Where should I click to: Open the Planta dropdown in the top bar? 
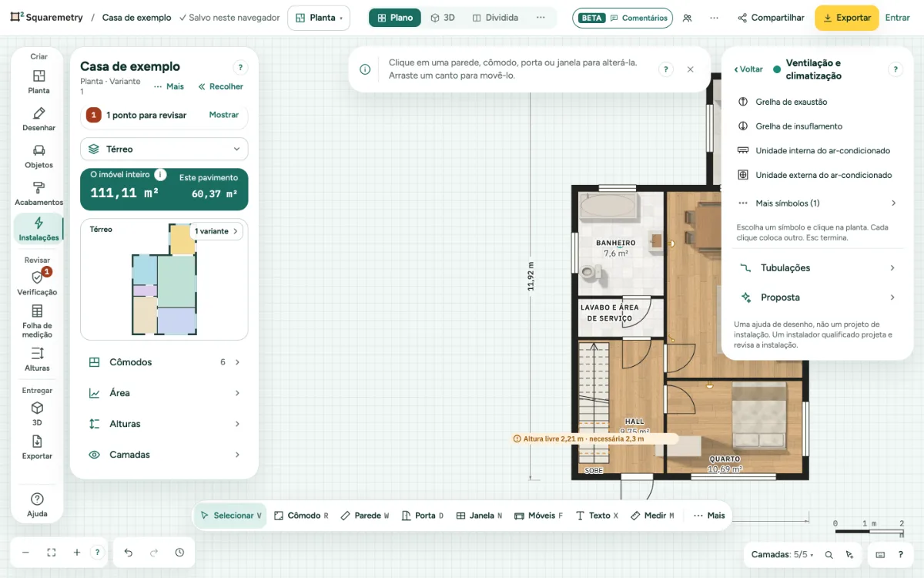click(x=319, y=18)
